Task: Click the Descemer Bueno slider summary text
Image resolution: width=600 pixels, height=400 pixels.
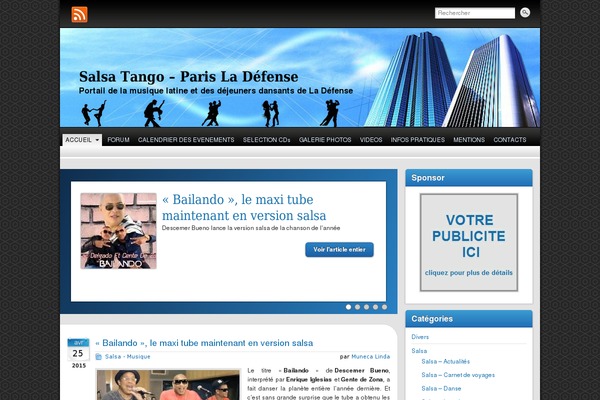Action: (x=251, y=228)
